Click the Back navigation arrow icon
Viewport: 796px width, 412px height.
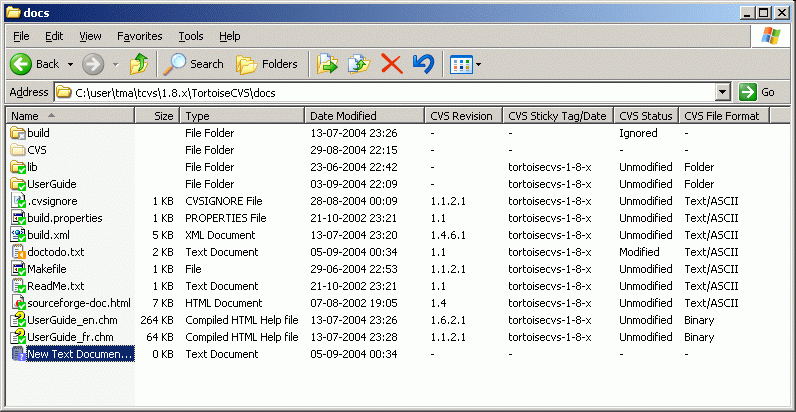point(20,64)
